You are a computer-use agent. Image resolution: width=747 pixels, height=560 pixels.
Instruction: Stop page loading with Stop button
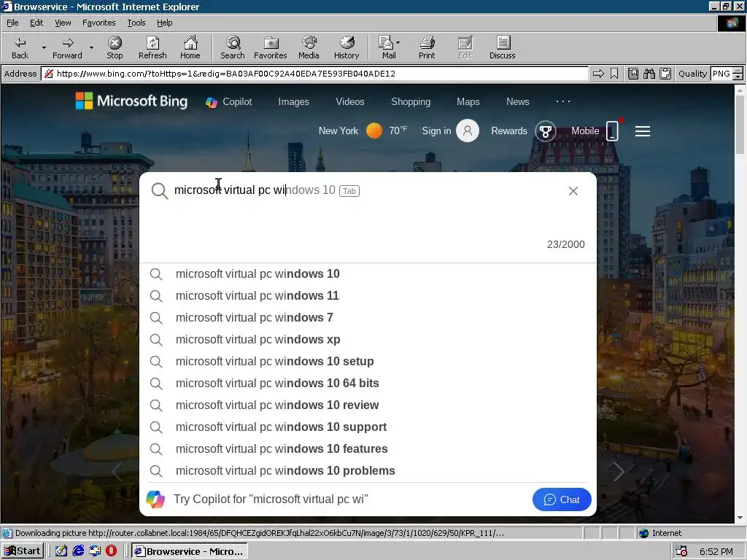(115, 48)
